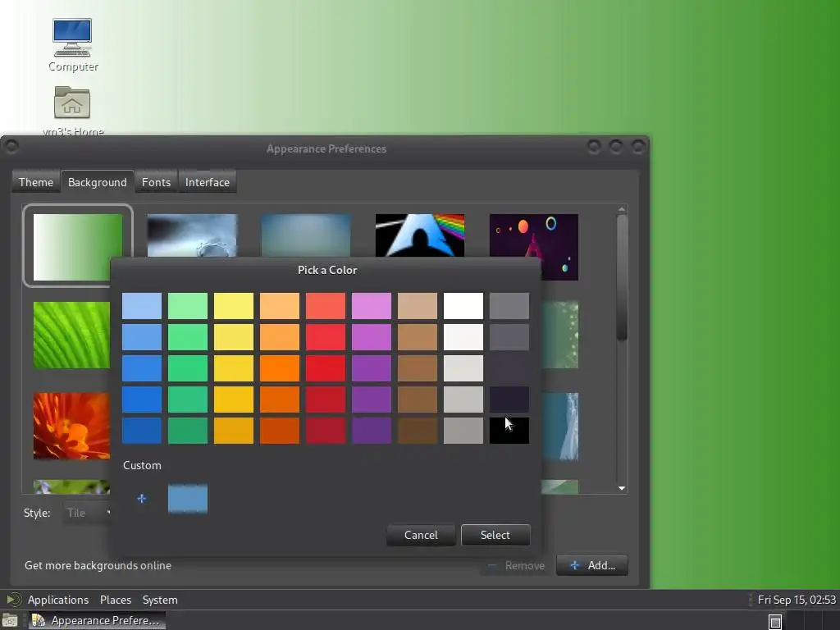Viewport: 840px width, 630px height.
Task: Choose the light yellow swatch in top row
Action: [x=234, y=306]
